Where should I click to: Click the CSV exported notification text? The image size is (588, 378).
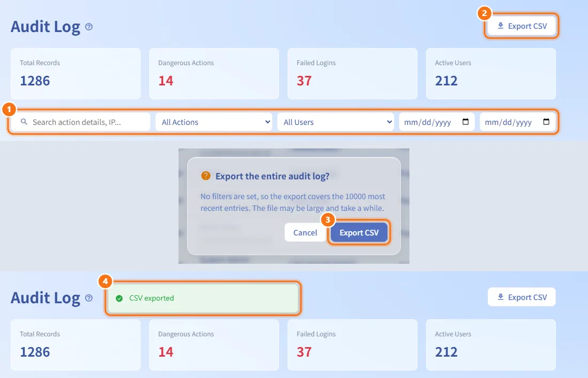151,298
